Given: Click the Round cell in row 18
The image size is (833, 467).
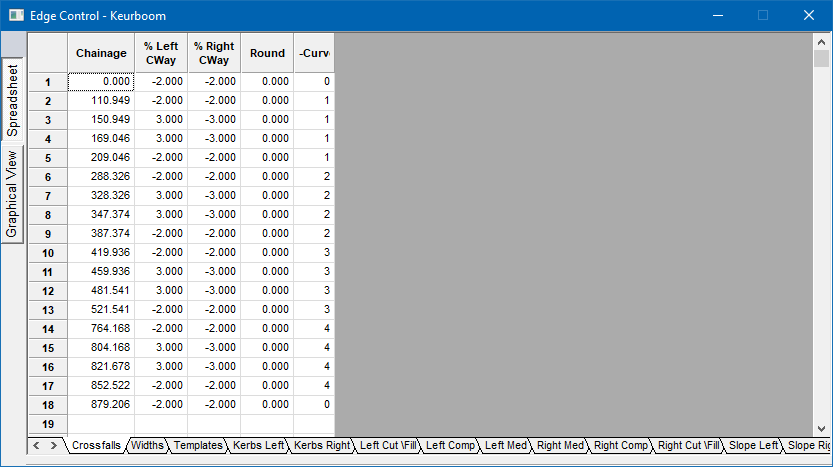Looking at the screenshot, I should pyautogui.click(x=267, y=405).
